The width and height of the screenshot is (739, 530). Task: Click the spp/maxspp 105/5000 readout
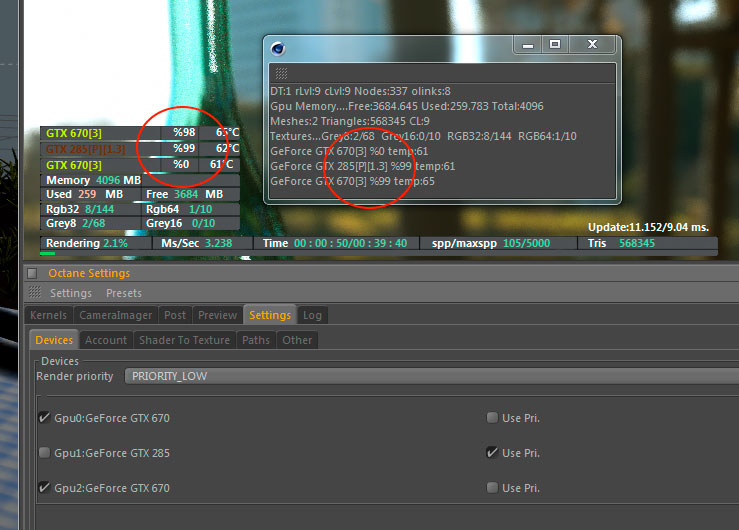point(491,243)
